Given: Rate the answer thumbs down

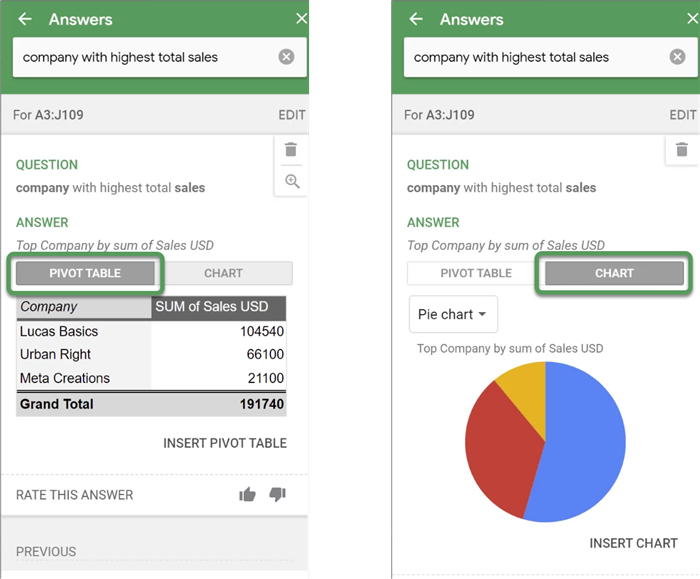Looking at the screenshot, I should [x=278, y=494].
